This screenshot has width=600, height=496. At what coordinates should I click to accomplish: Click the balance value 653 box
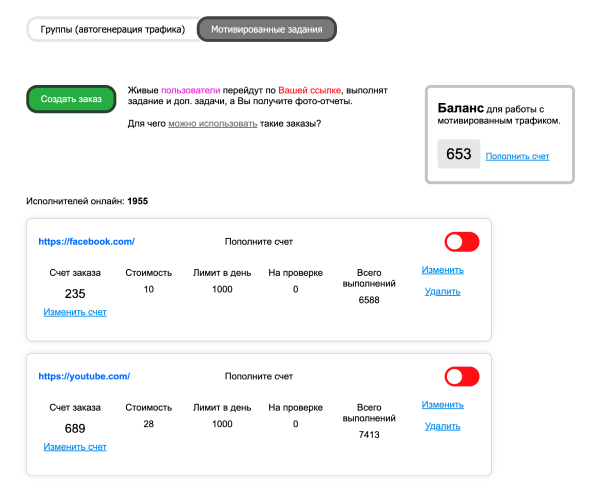(459, 154)
